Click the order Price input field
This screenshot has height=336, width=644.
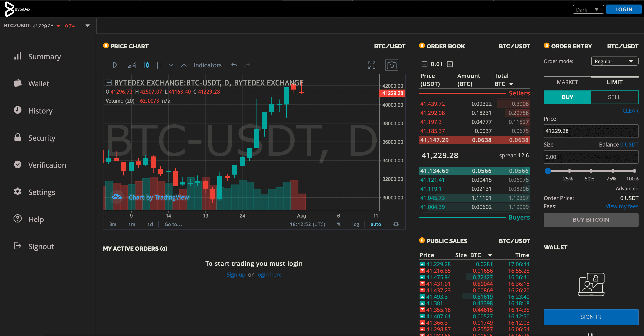coord(590,131)
